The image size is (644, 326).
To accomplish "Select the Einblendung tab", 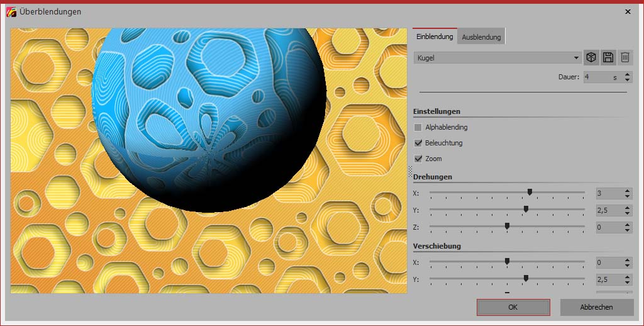I will click(435, 37).
